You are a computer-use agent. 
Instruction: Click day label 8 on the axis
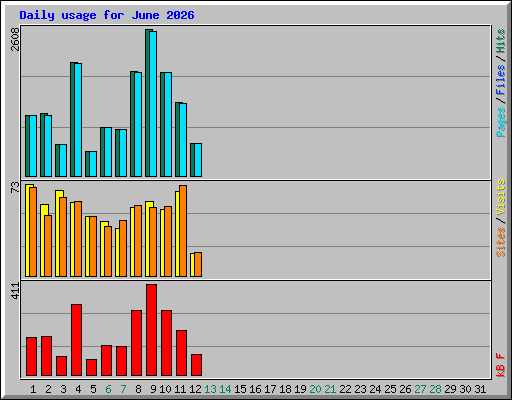(x=138, y=389)
